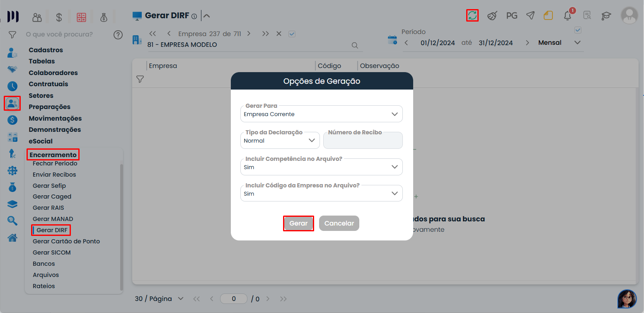The image size is (644, 313).
Task: Open the help question mark icon
Action: tap(118, 34)
